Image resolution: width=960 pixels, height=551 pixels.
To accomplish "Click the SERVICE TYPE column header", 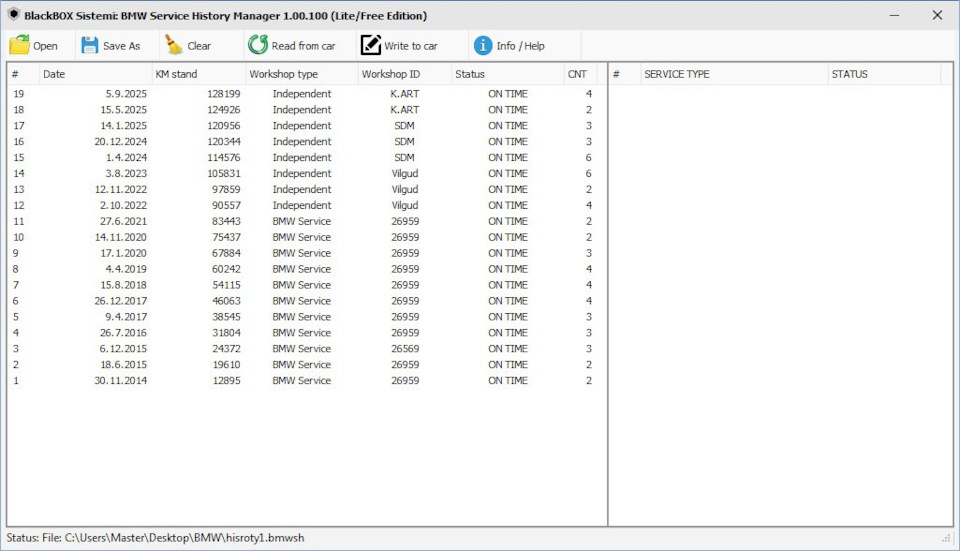I will 734,74.
